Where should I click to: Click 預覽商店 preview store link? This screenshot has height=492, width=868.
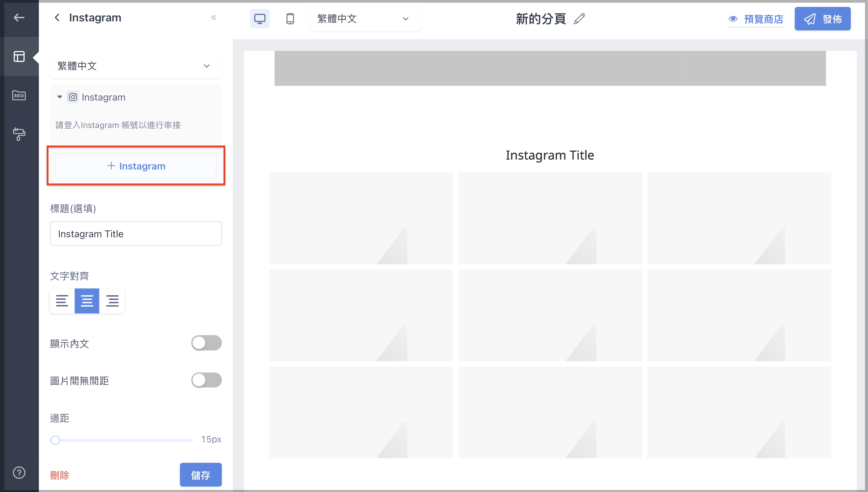tap(756, 19)
